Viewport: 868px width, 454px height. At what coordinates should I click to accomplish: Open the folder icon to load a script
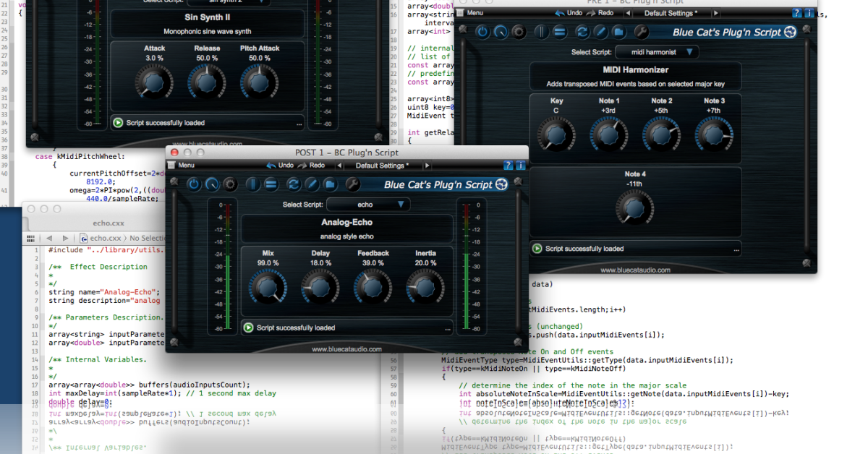pos(330,184)
